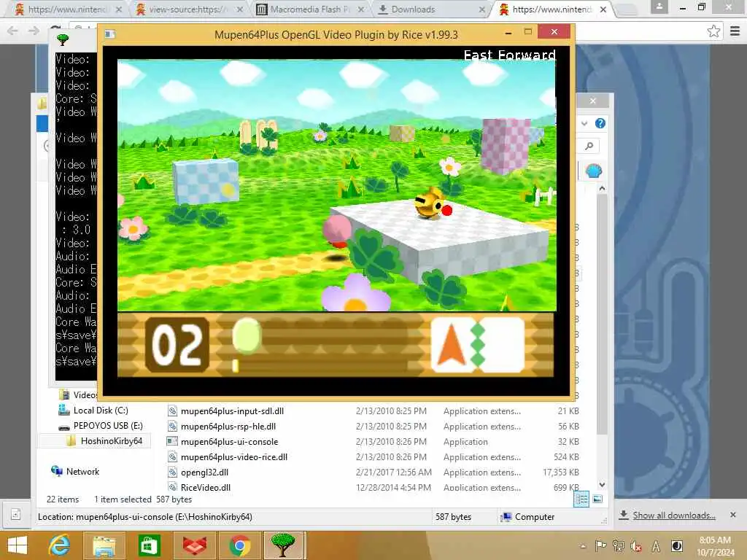Image resolution: width=747 pixels, height=560 pixels.
Task: Open the taskbar clock showing 8:05 AM
Action: (715, 545)
